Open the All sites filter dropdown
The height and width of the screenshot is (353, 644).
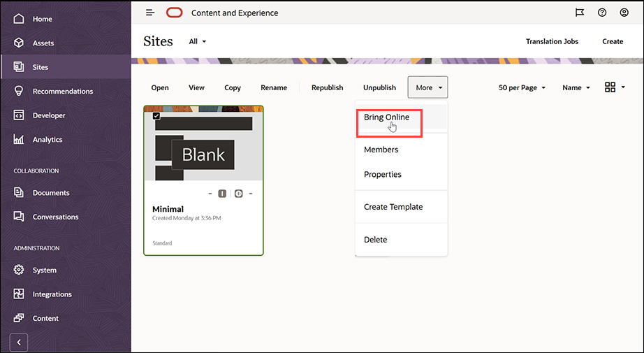[198, 41]
